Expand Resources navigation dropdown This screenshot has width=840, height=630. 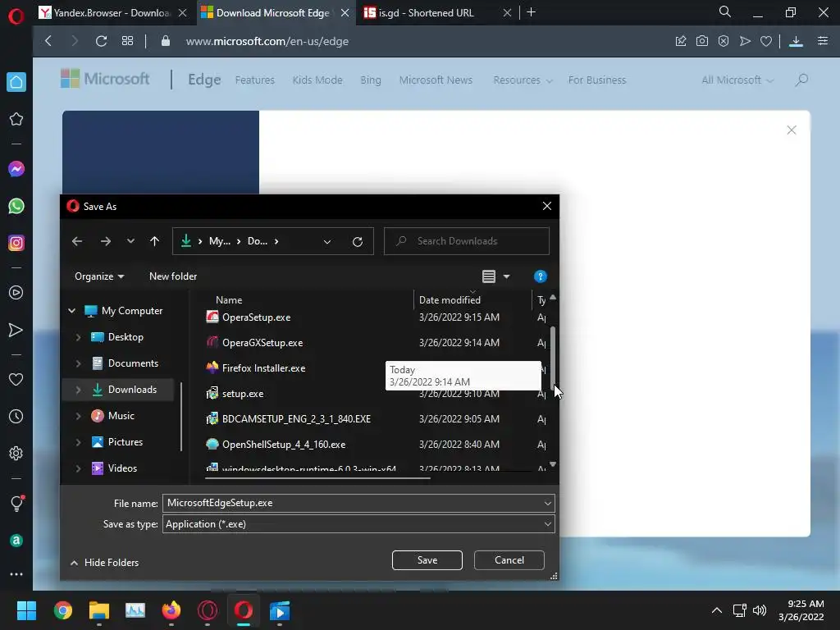pyautogui.click(x=523, y=80)
